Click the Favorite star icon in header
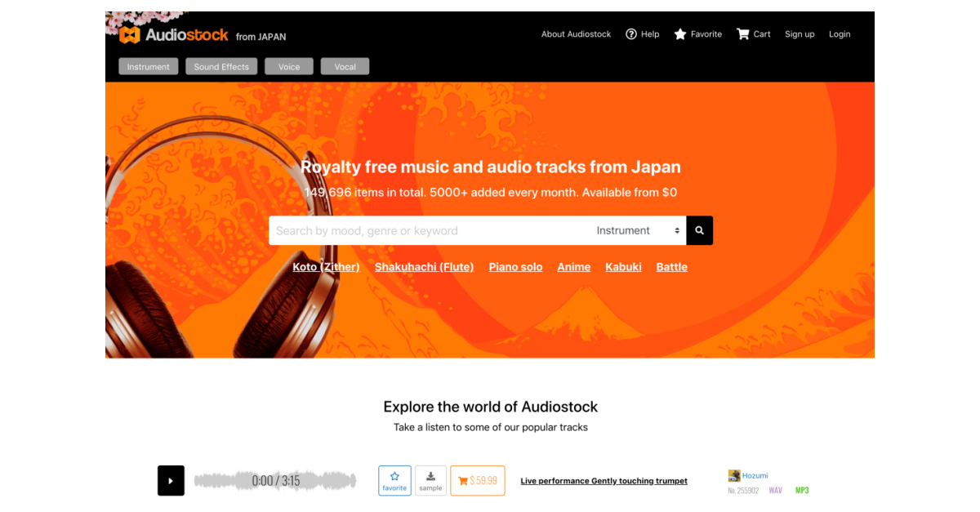Viewport: 980px width, 512px height. coord(680,34)
